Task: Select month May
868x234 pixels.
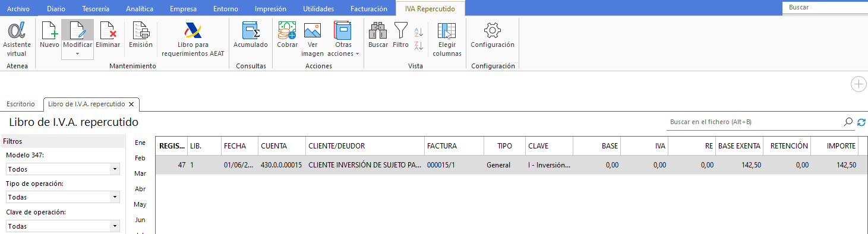Action: [x=140, y=204]
